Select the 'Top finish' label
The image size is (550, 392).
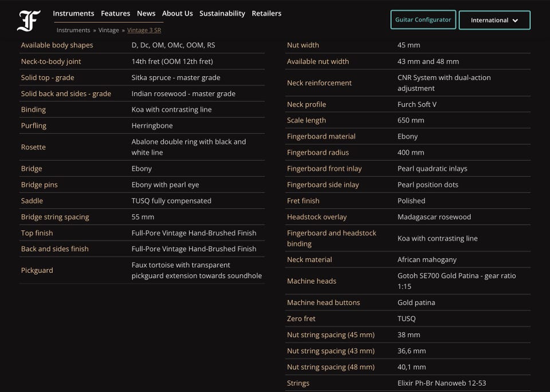(x=37, y=233)
